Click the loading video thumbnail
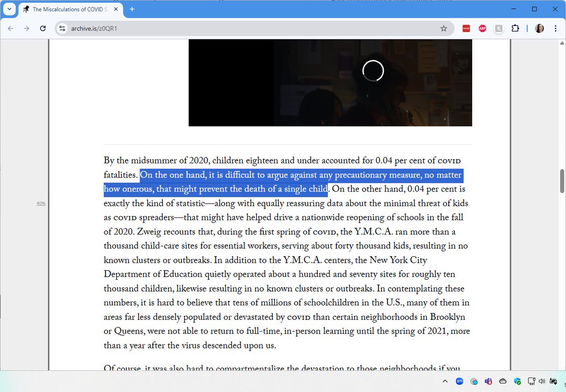Screen dimensions: 566x392 tap(330, 83)
